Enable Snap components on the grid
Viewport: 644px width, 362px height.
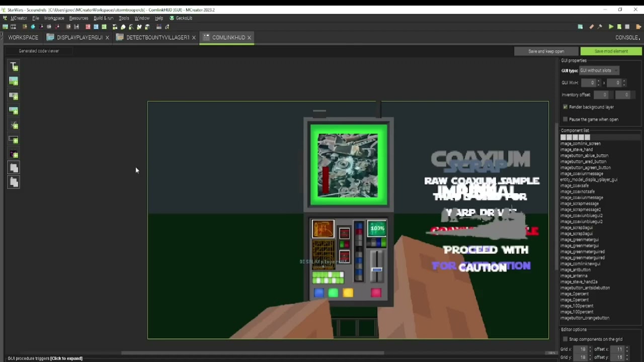click(x=565, y=339)
